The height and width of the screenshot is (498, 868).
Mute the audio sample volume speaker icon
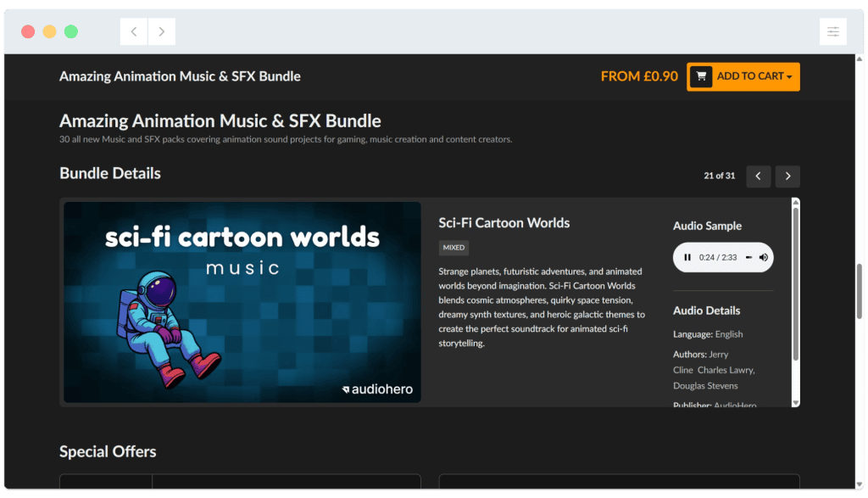pos(764,258)
